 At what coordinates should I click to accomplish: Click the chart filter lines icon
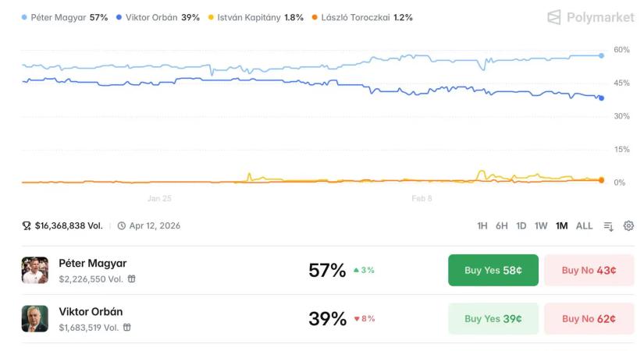coord(608,226)
